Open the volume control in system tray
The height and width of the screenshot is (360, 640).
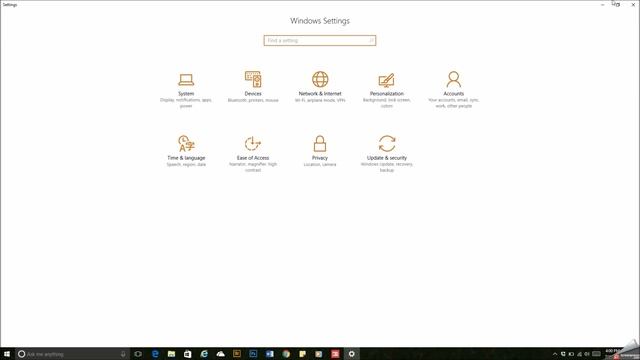coord(587,354)
